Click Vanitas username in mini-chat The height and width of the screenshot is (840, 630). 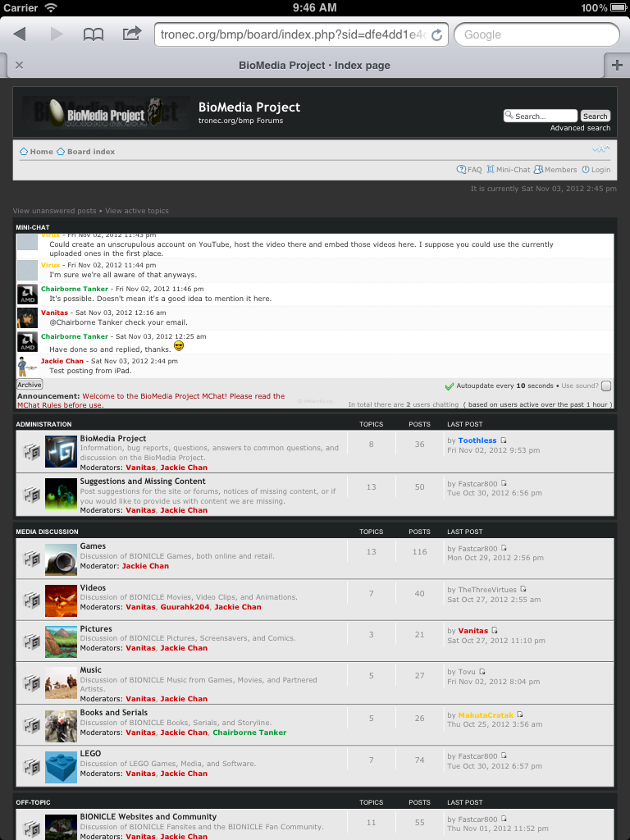(x=55, y=313)
